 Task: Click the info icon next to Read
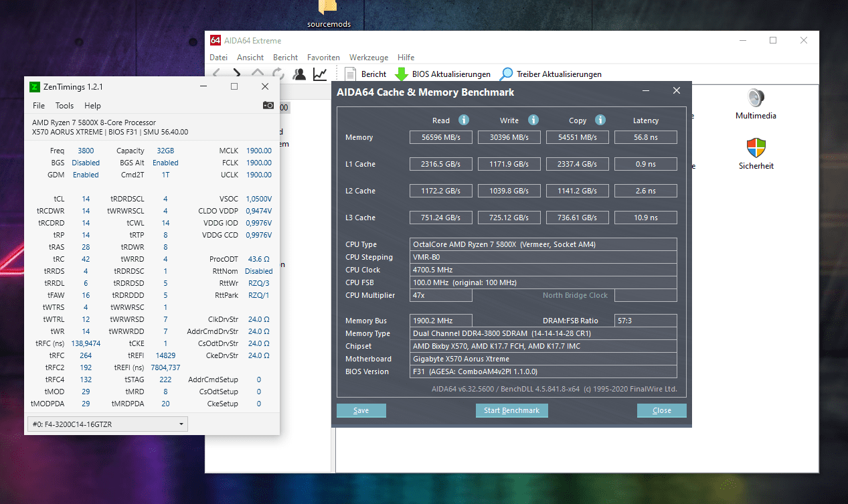pyautogui.click(x=463, y=120)
